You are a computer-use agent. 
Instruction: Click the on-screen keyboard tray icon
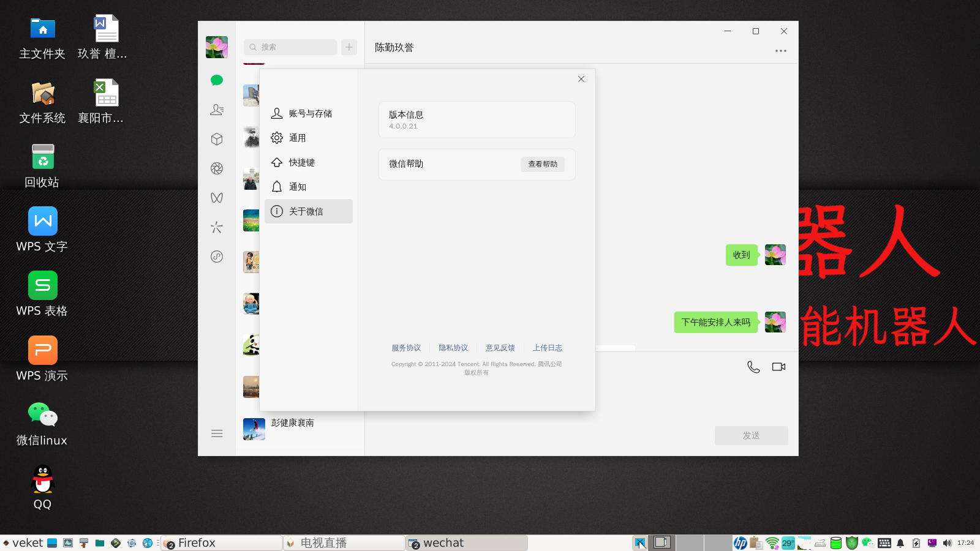pos(884,543)
